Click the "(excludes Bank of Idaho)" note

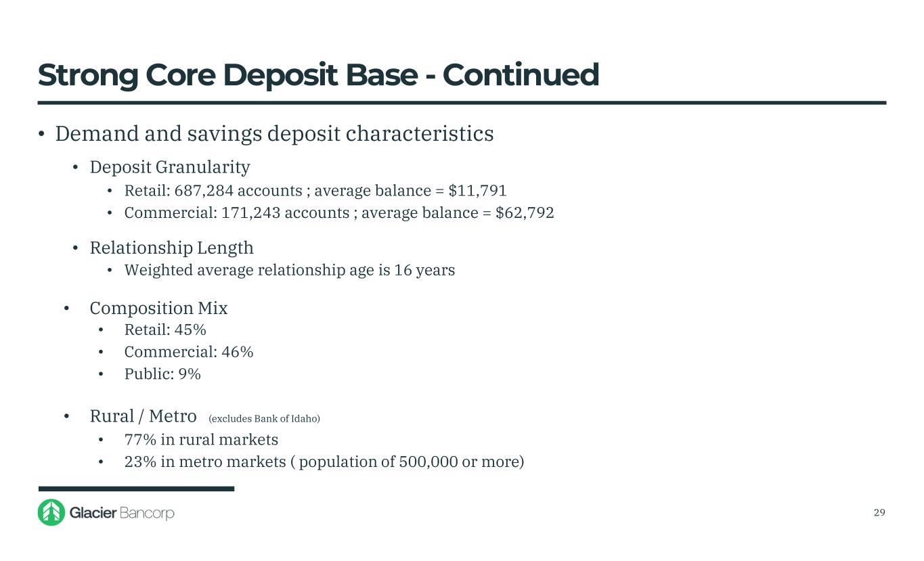click(264, 419)
